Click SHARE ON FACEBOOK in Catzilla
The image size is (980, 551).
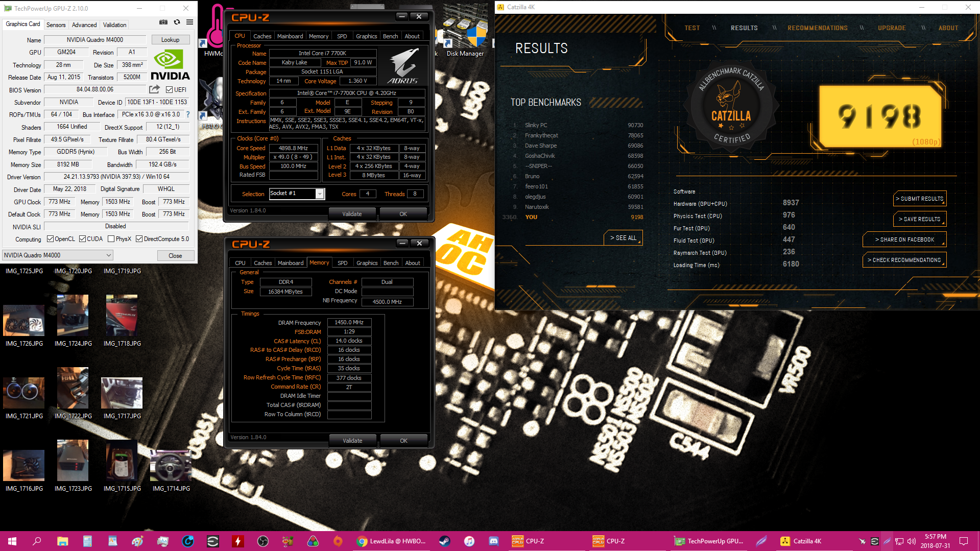904,239
